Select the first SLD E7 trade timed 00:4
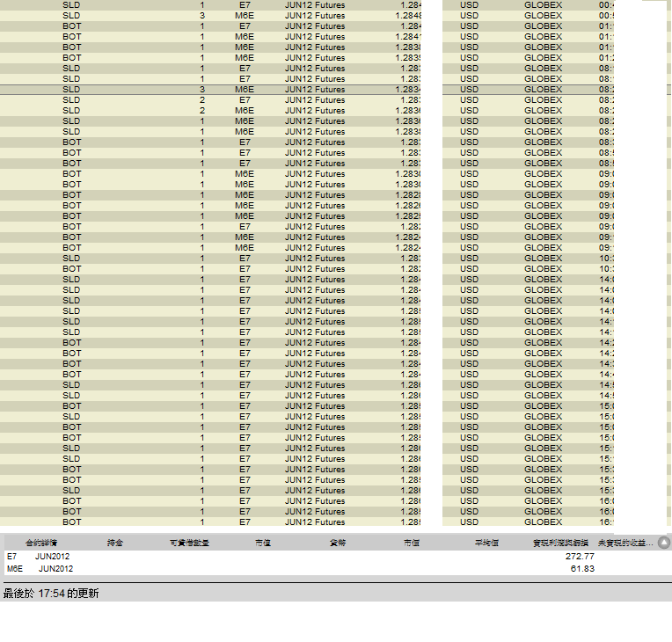The width and height of the screenshot is (672, 642). pyautogui.click(x=307, y=5)
